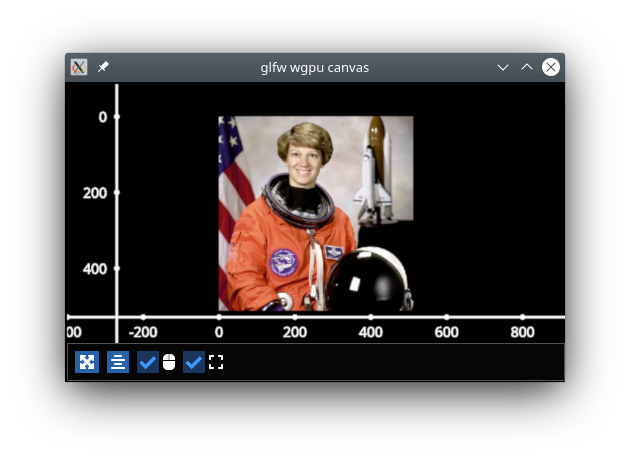Click the mouse icon in the toolbar
Image resolution: width=630 pixels, height=459 pixels.
click(x=169, y=362)
